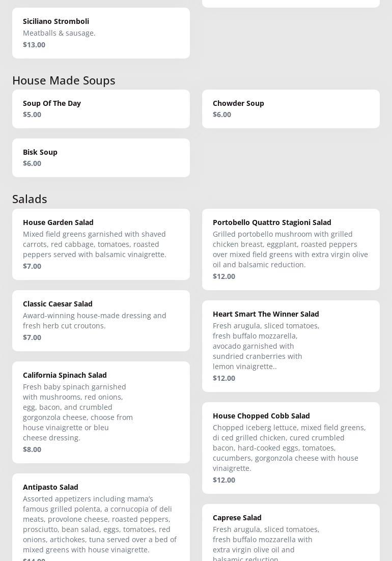Click the Salads section heading
Viewport: 392px width, 561px height.
point(30,199)
